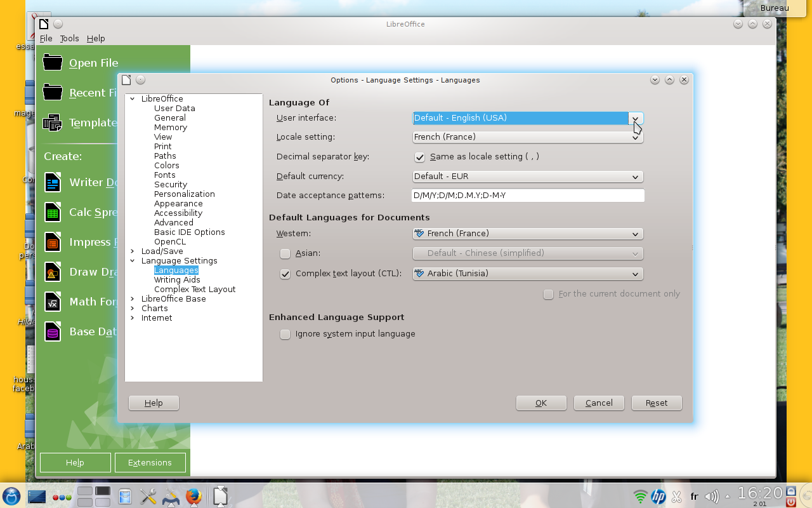Toggle Complex text layout (CTL) checkbox
Screen dimensions: 812x508
285,274
